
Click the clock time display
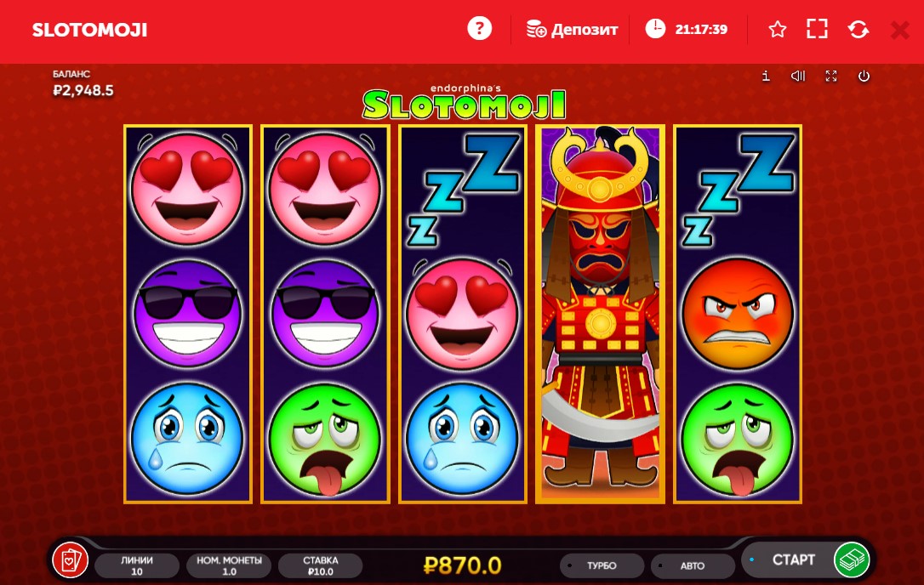click(687, 29)
